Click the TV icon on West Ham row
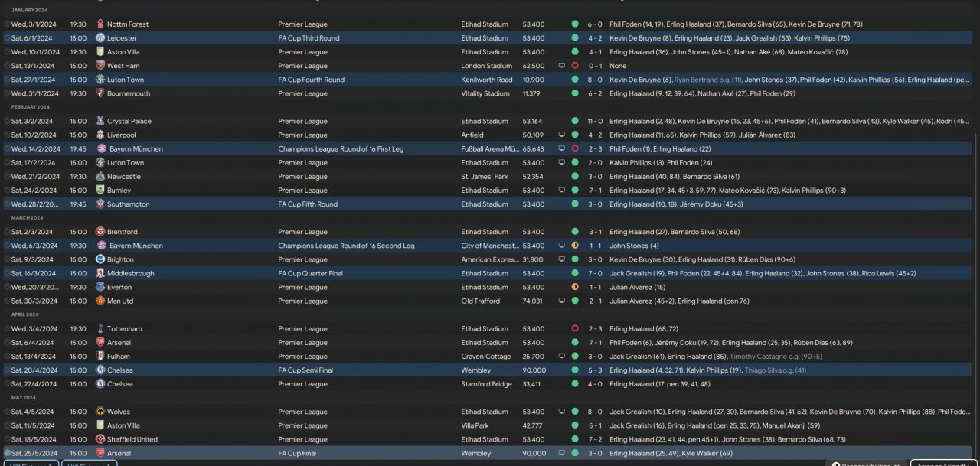980x466 pixels. tap(561, 66)
